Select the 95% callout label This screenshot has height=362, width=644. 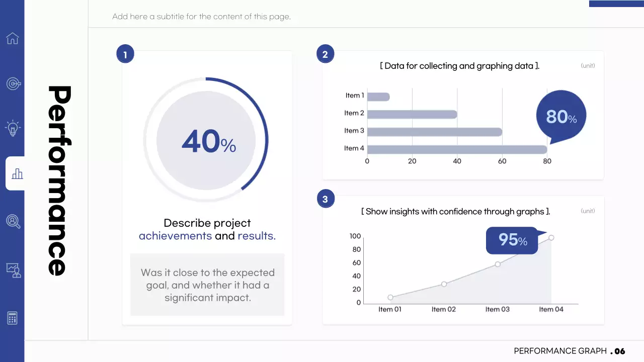tap(512, 240)
